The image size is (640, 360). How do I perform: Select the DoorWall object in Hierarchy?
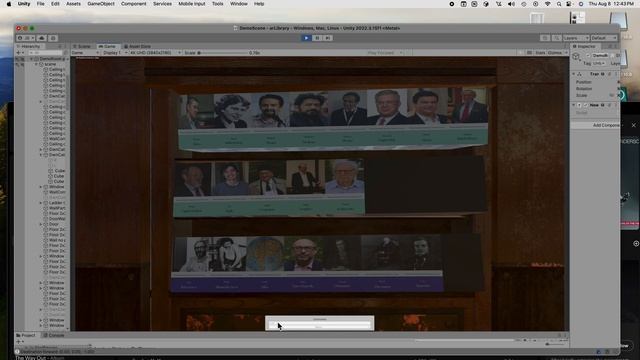pos(54,219)
